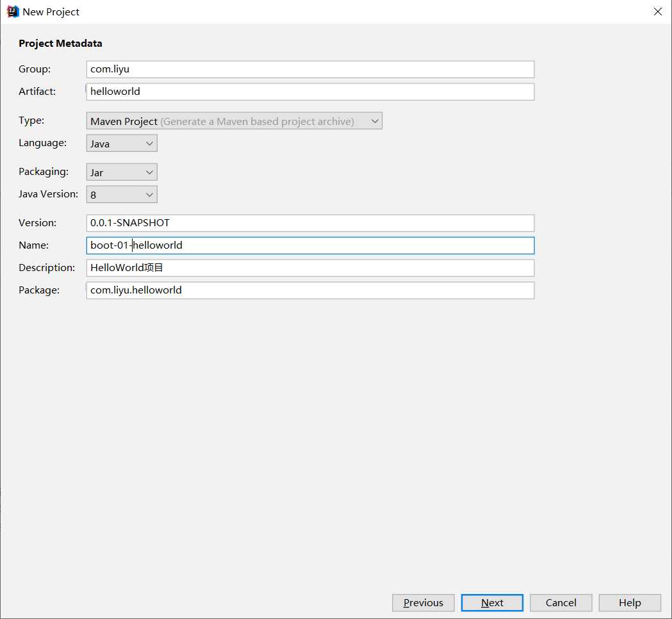Open the Java Version dropdown
Viewport: 672px width, 619px height.
click(122, 195)
